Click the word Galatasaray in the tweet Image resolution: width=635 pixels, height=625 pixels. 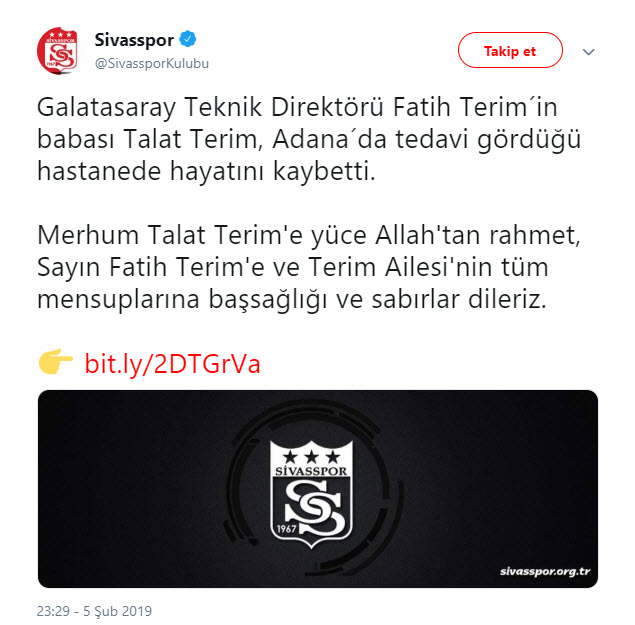coord(107,108)
